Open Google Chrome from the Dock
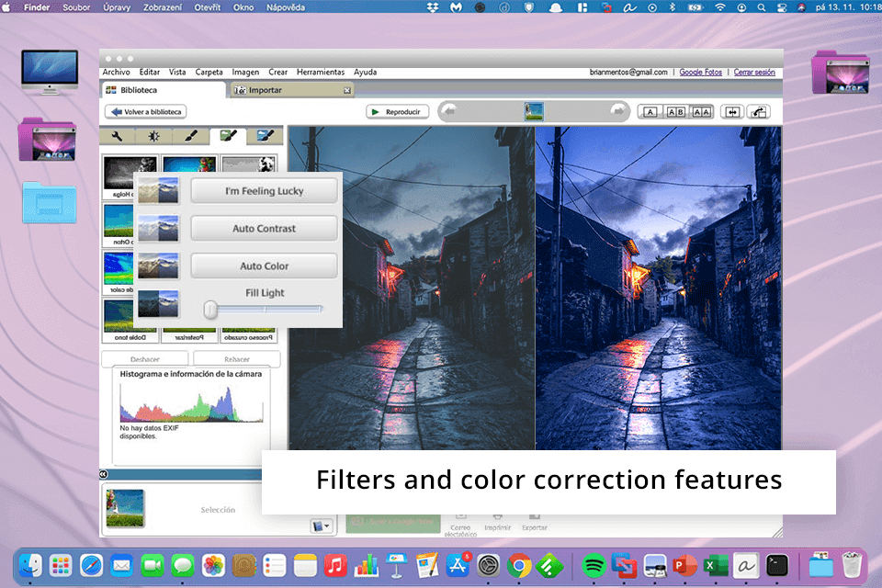This screenshot has height=588, width=882. tap(518, 566)
